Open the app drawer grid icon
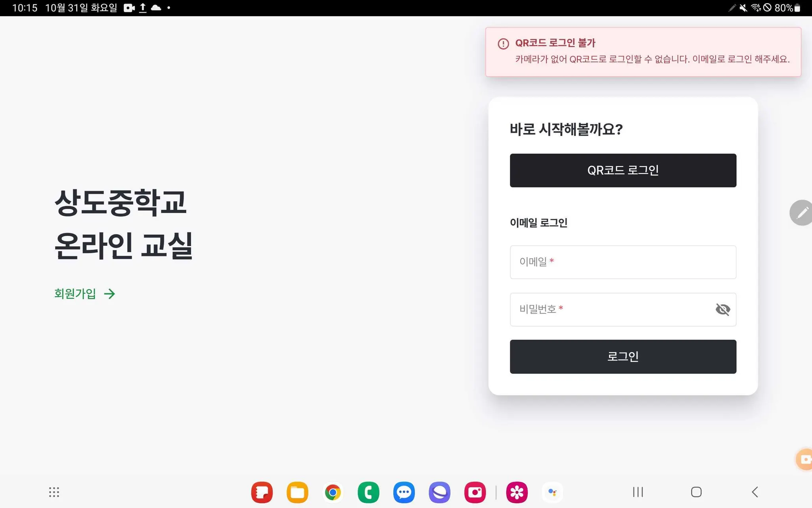 pos(54,492)
